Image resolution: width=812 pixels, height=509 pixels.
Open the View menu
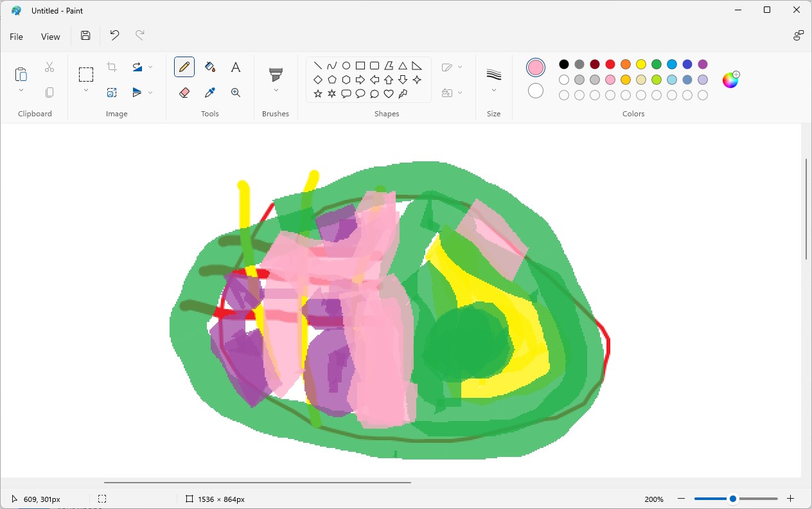[50, 37]
